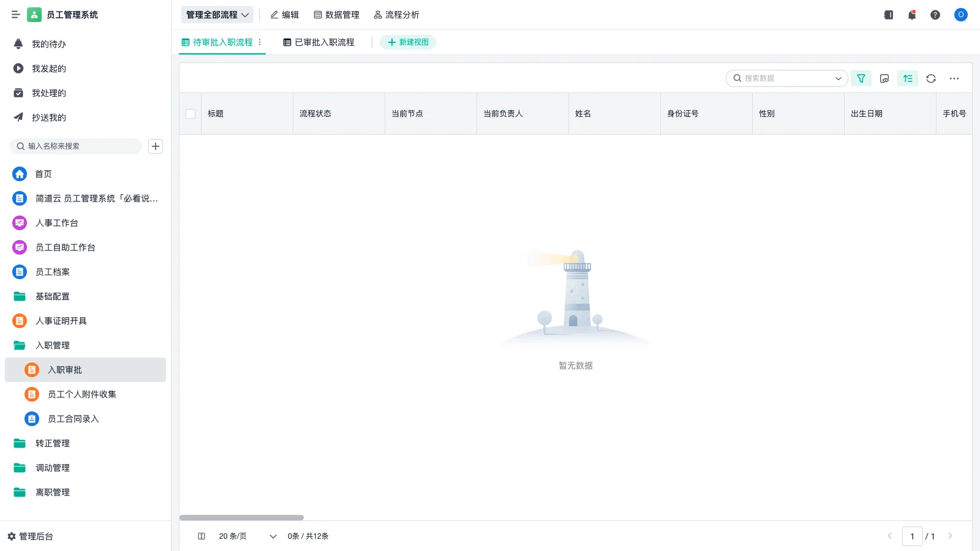The image size is (980, 551).
Task: Open 管理后台 at the bottom left
Action: (x=34, y=536)
